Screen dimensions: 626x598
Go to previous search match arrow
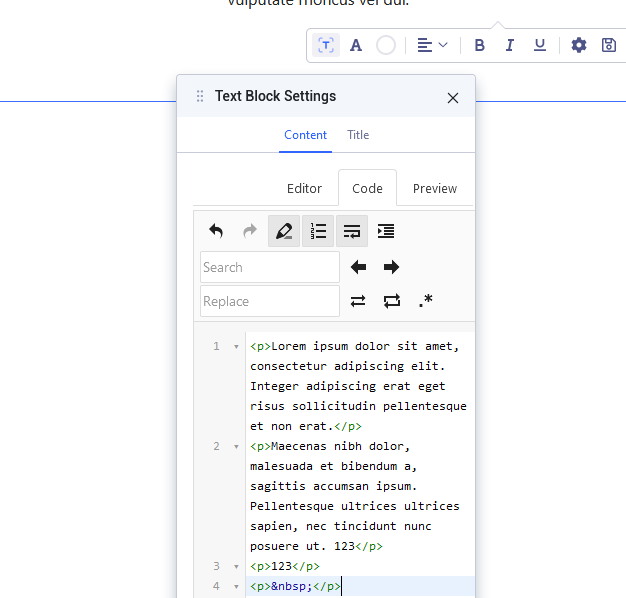pyautogui.click(x=358, y=267)
